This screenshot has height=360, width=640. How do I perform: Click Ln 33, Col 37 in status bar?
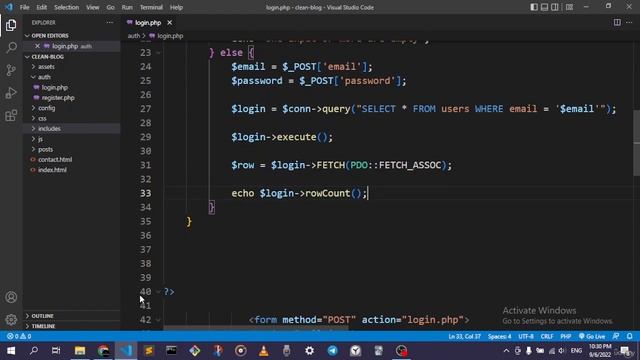pos(464,336)
